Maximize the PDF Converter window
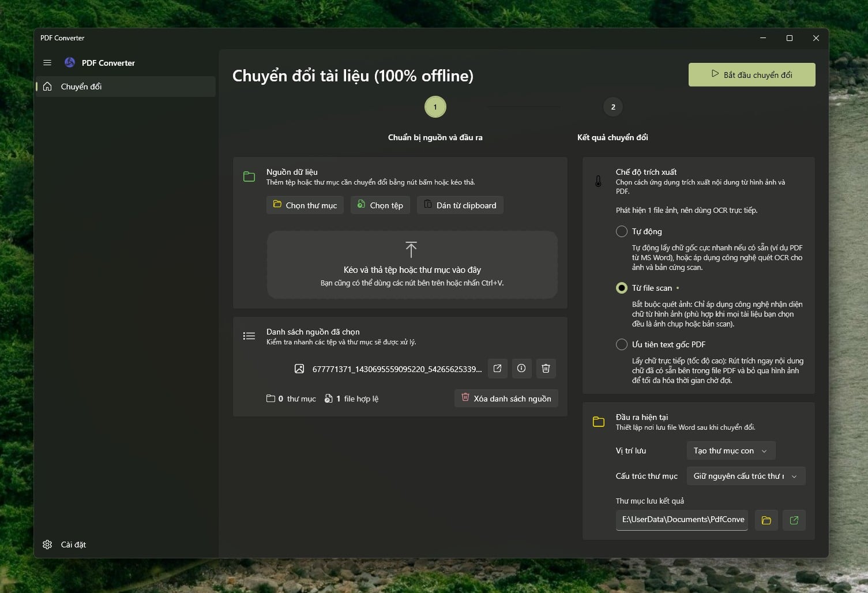Screen dimensions: 868x593 [x=790, y=38]
